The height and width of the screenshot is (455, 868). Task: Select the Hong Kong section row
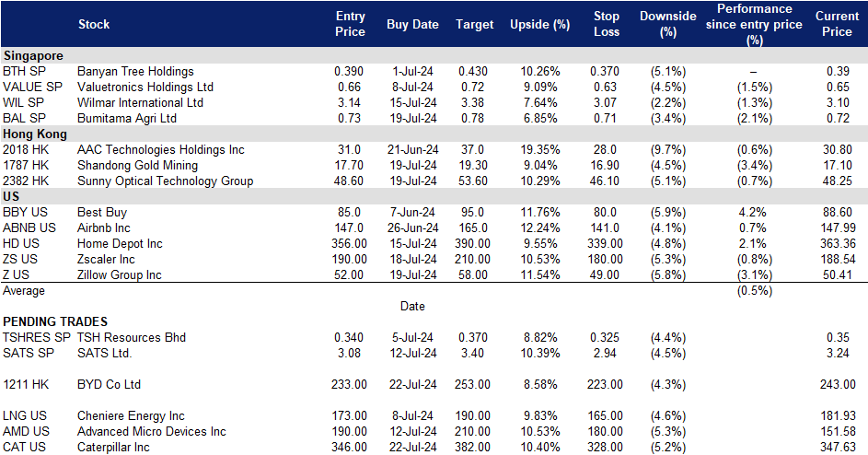click(x=37, y=134)
